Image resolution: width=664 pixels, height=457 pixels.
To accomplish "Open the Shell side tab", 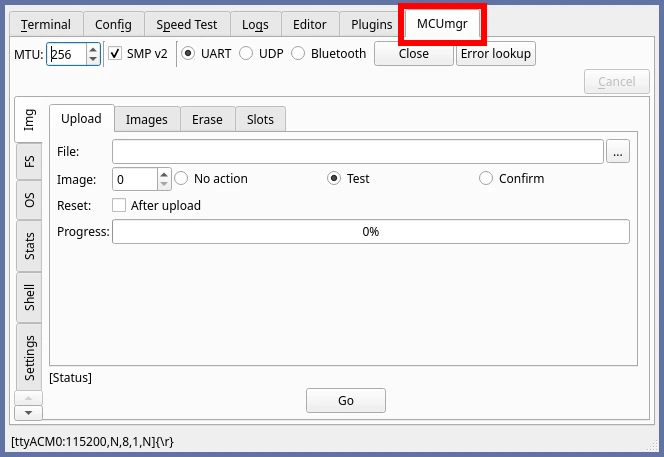I will point(29,297).
